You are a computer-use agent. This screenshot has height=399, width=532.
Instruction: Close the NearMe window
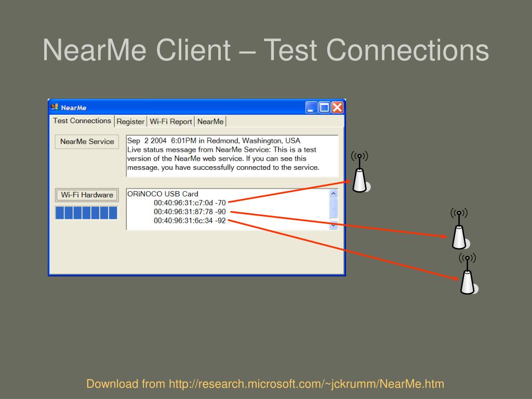[x=337, y=108]
